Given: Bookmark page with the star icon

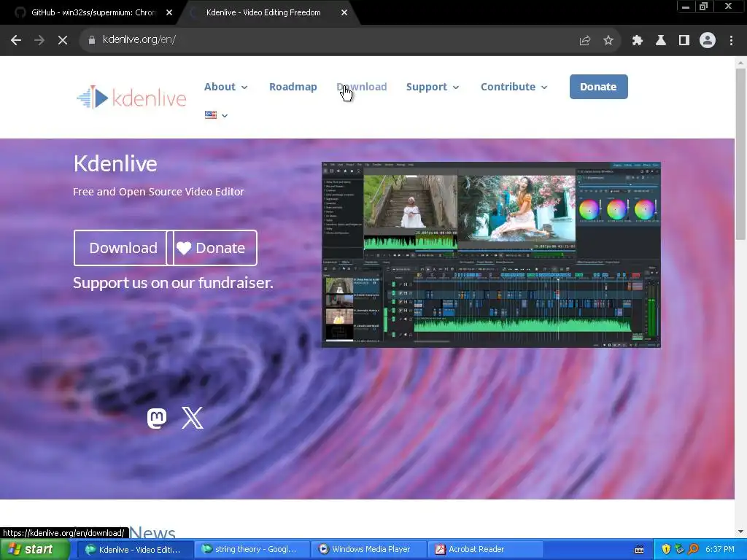Looking at the screenshot, I should (608, 41).
